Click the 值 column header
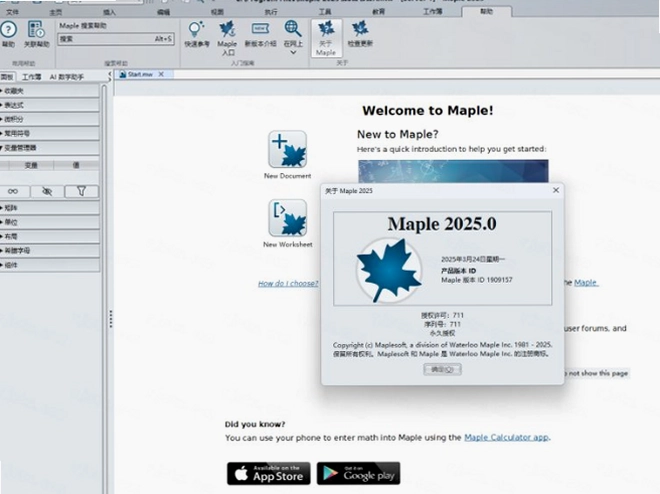Viewport: 660px width, 494px height. click(x=76, y=165)
